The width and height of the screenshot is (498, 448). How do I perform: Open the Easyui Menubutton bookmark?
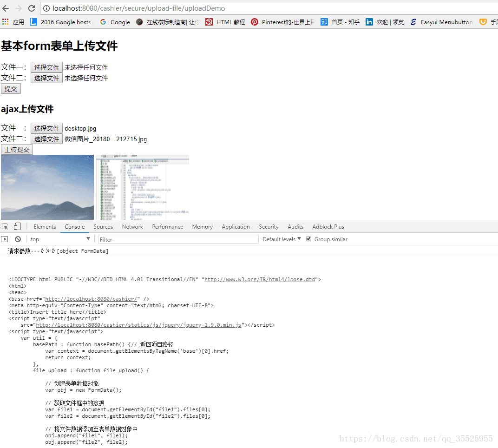click(441, 22)
